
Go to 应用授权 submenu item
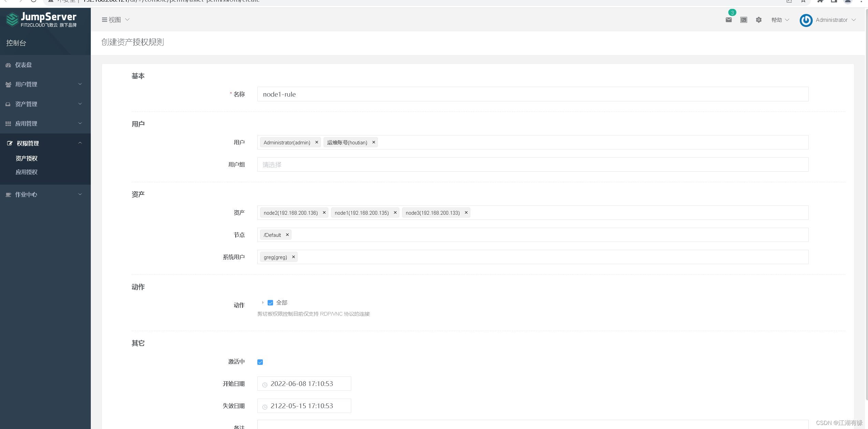27,172
